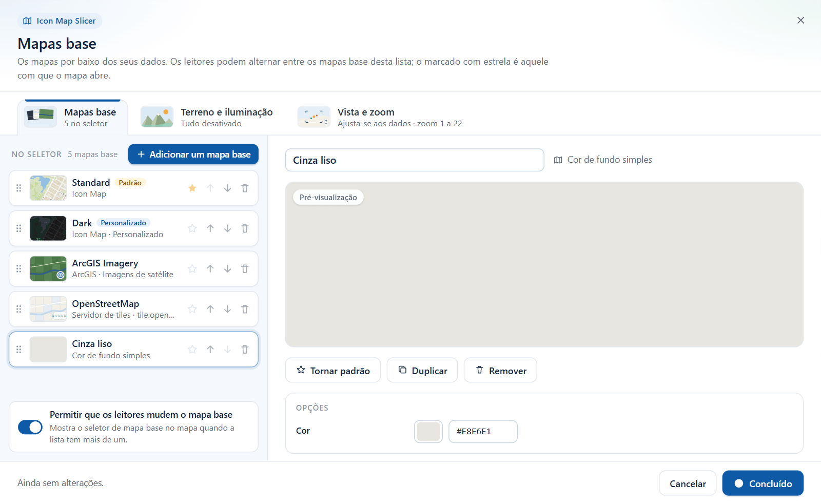The width and height of the screenshot is (821, 504).
Task: Click the drag handle of Standard basemap
Action: point(19,188)
